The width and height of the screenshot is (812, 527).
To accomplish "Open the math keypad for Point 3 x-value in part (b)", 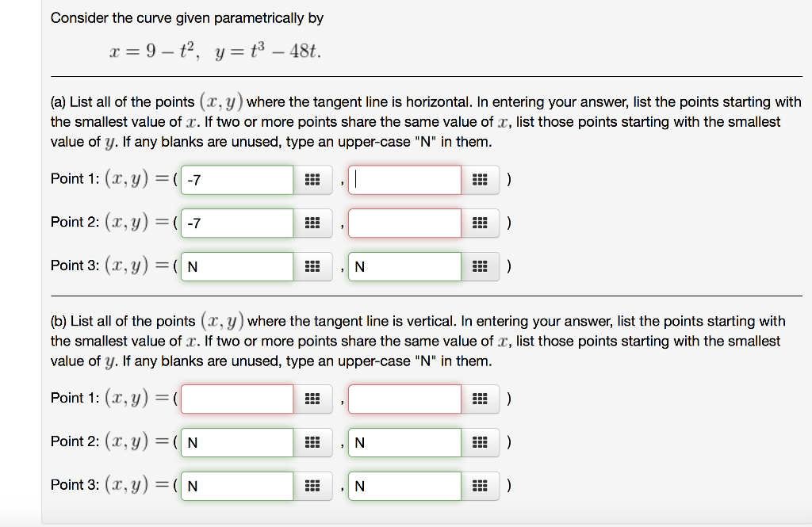I will (x=313, y=486).
